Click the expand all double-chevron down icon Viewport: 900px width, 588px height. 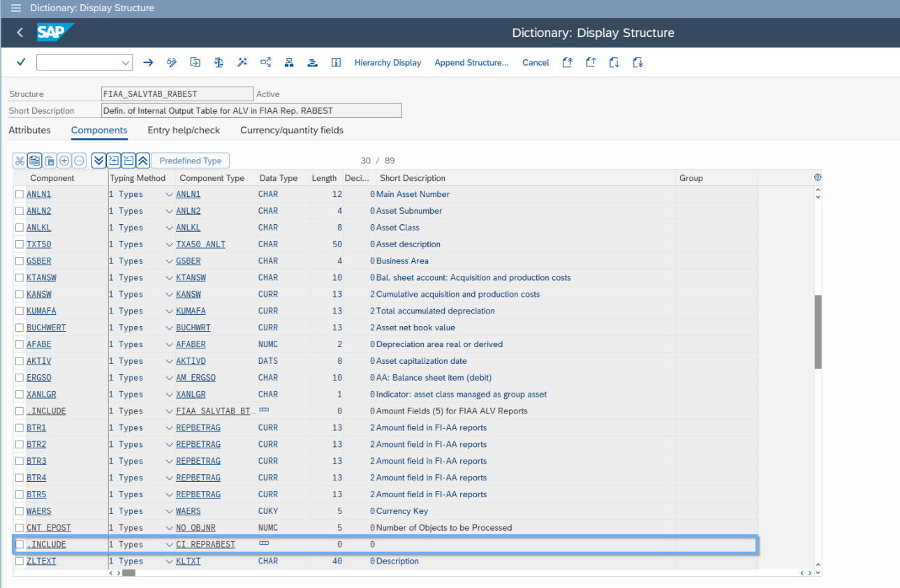[98, 161]
